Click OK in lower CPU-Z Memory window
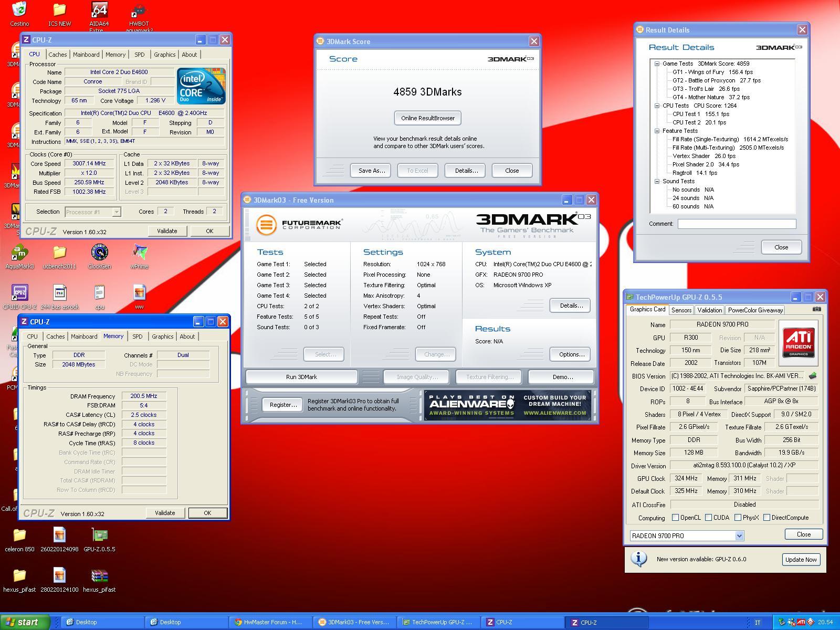 click(207, 513)
